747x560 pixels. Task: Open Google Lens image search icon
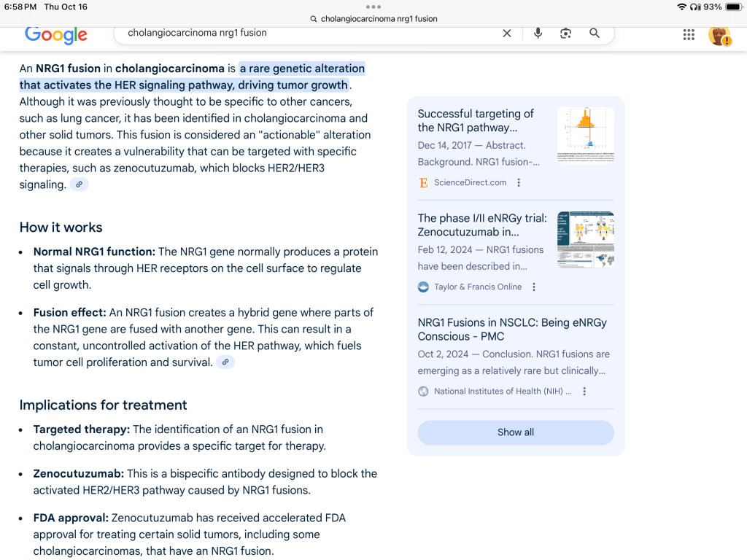565,34
